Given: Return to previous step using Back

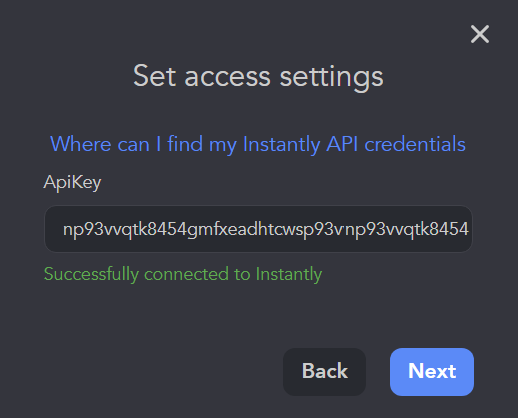Looking at the screenshot, I should coord(324,372).
